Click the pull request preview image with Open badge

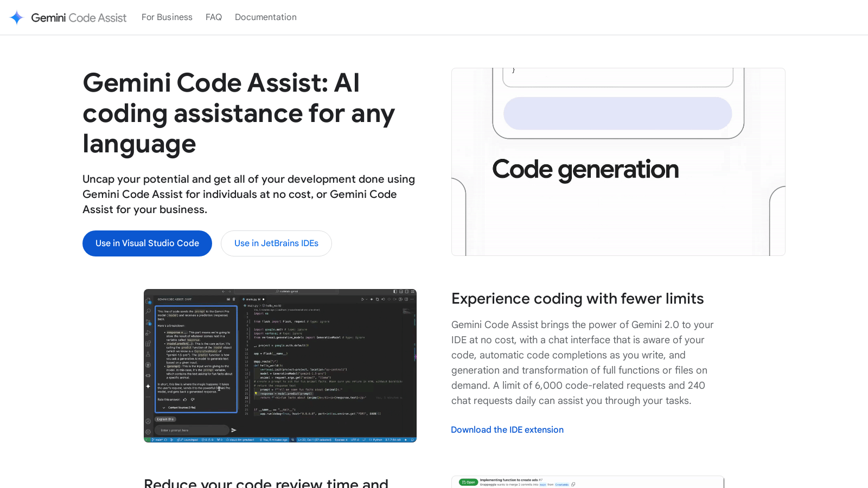click(588, 482)
